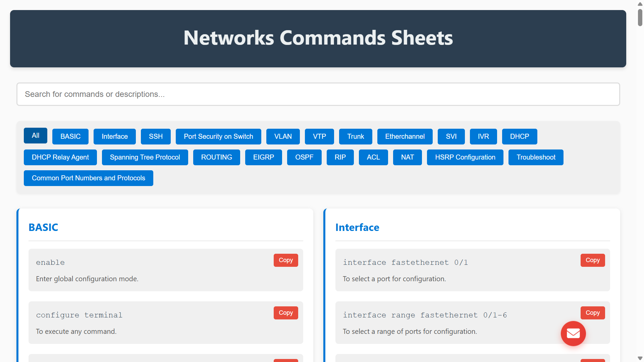Open the Troubleshoot category
Viewport: 644px width, 362px height.
(536, 157)
